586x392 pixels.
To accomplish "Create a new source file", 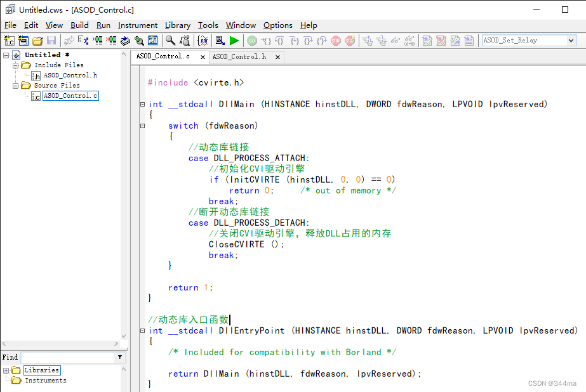I will [x=9, y=39].
